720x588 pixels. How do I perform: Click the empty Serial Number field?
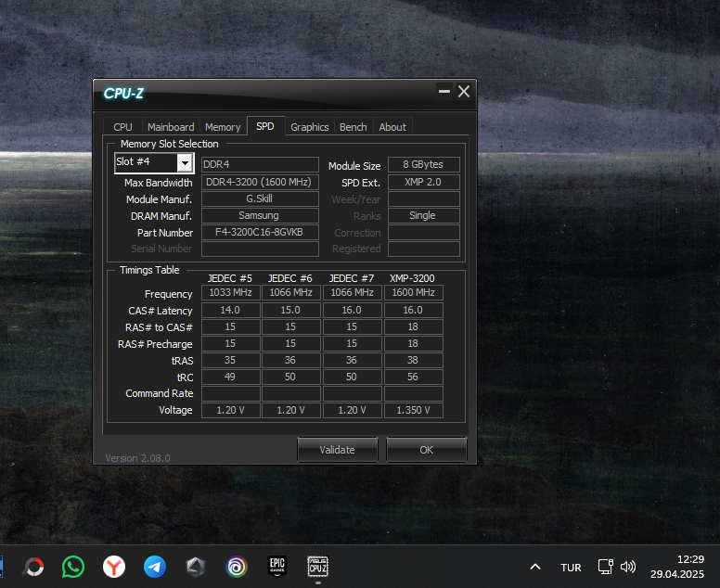[x=260, y=249]
